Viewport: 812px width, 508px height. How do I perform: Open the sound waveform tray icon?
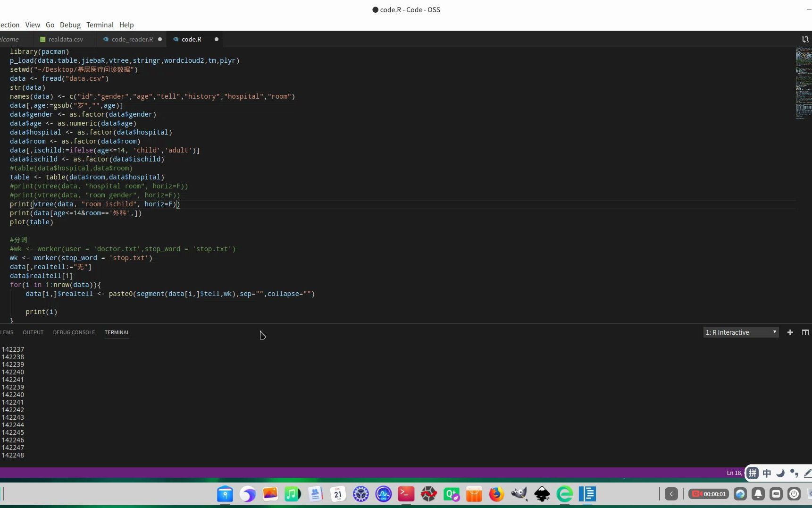click(x=740, y=494)
